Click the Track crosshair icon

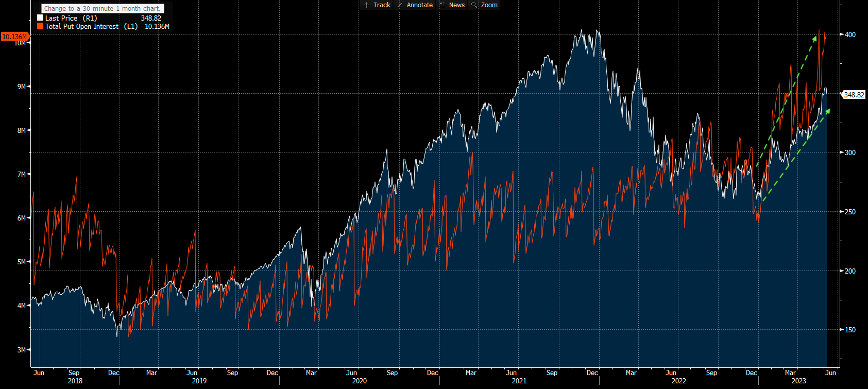click(366, 5)
